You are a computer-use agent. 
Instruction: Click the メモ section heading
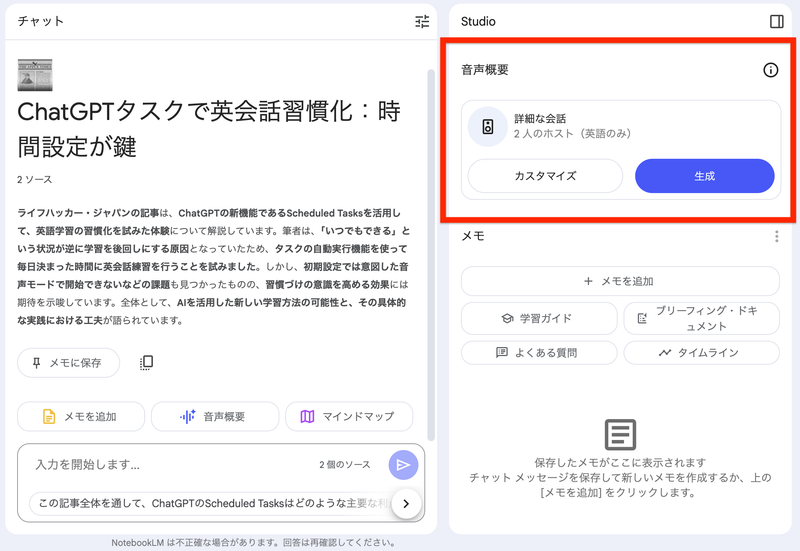coord(473,236)
